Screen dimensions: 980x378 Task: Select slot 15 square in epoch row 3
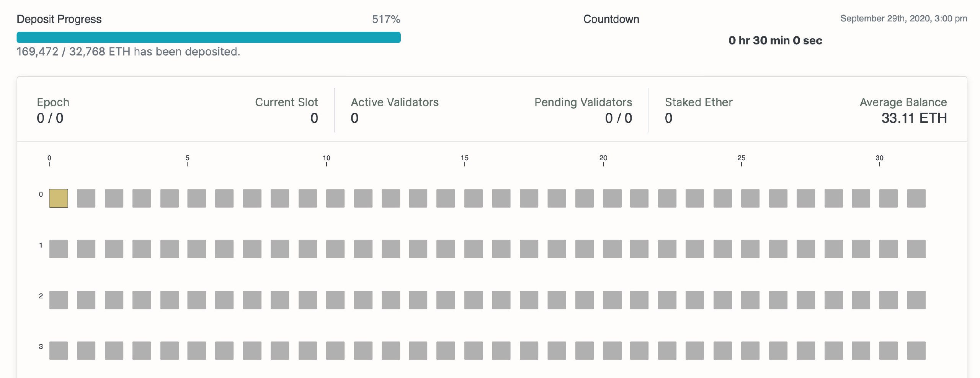[x=474, y=350]
